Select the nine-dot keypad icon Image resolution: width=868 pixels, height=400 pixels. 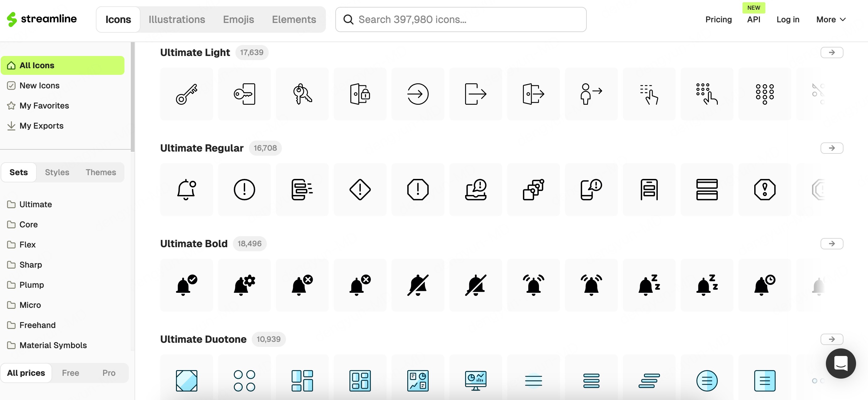tap(765, 94)
